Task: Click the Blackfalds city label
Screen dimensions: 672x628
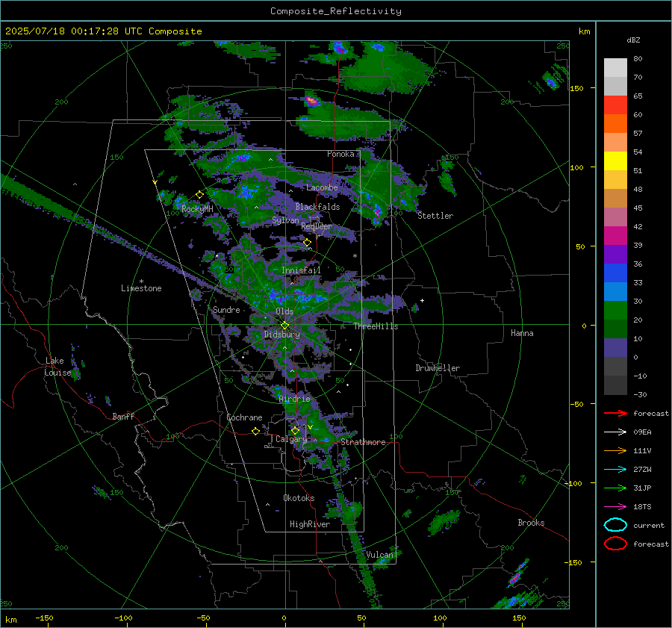Action: (x=317, y=207)
